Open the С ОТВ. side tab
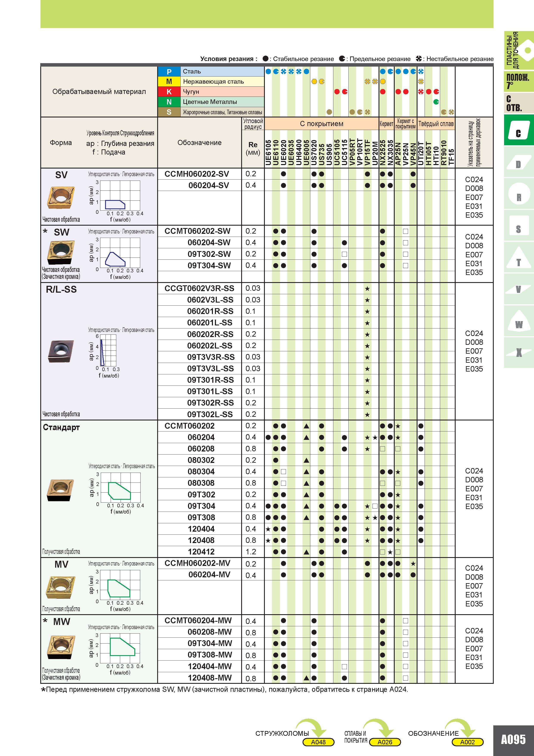Screen dimensions: 534x756 (x=518, y=103)
